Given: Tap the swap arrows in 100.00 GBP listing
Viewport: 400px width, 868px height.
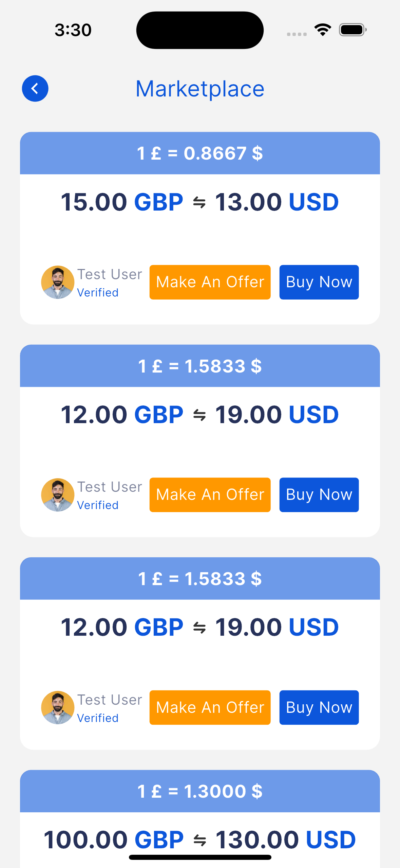Looking at the screenshot, I should coord(199,840).
